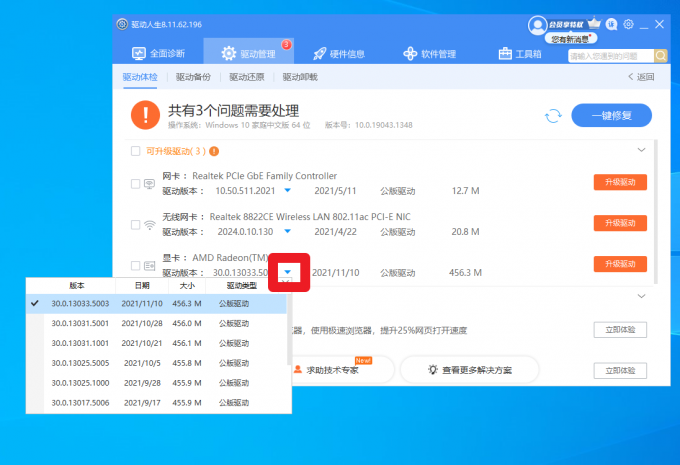The height and width of the screenshot is (465, 680).
Task: Click the Realtek PCIe GbE Family Controller name
Action: pyautogui.click(x=265, y=176)
